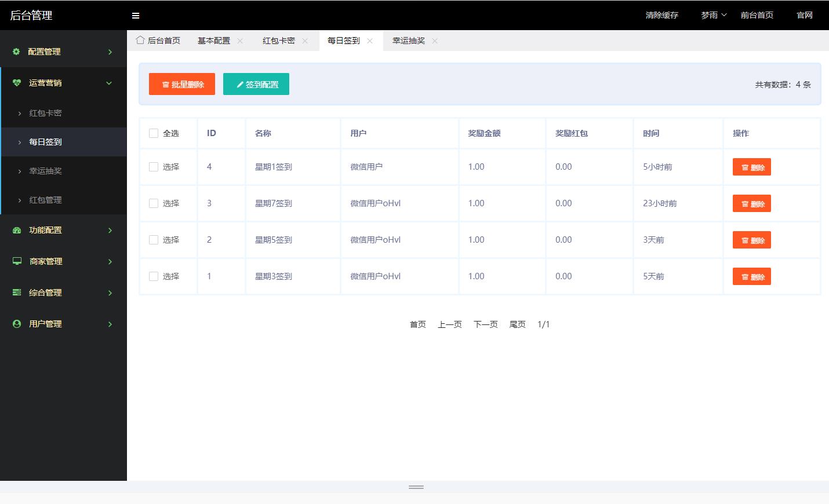Click the 共有数据: 4 条 count text

point(783,85)
